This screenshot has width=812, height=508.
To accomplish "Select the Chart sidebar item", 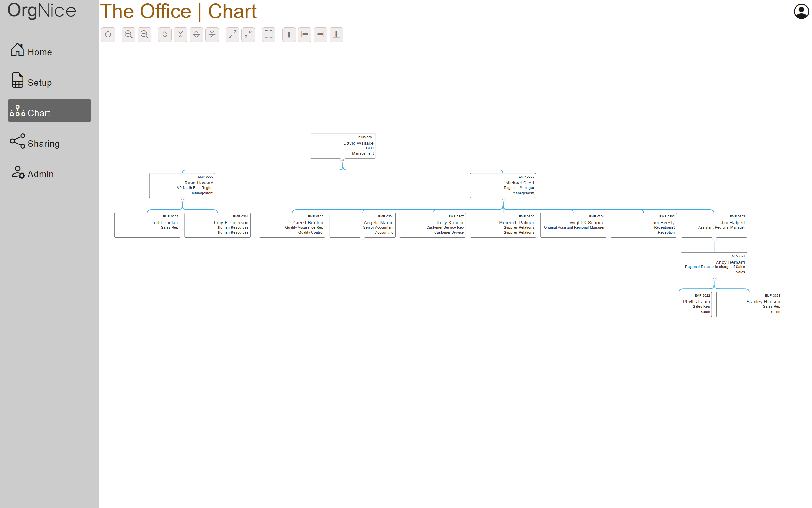I will [49, 110].
